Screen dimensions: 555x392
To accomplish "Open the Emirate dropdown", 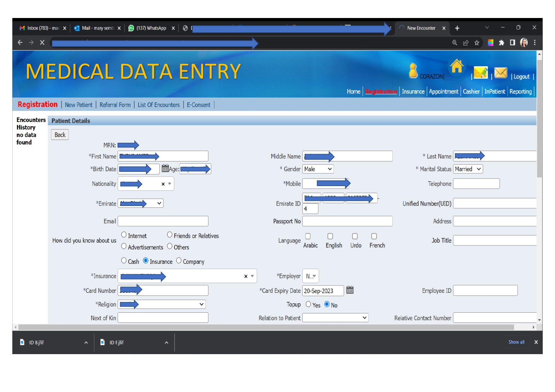I will point(141,203).
